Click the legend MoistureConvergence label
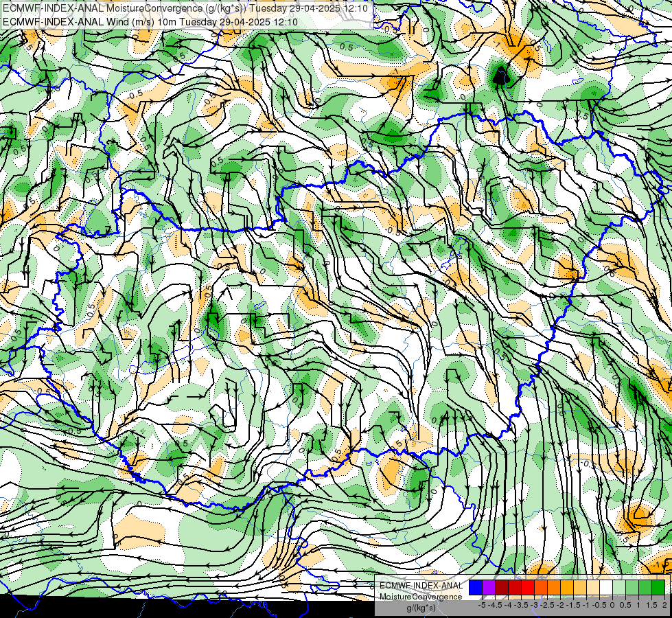672x618 pixels. coord(421,597)
